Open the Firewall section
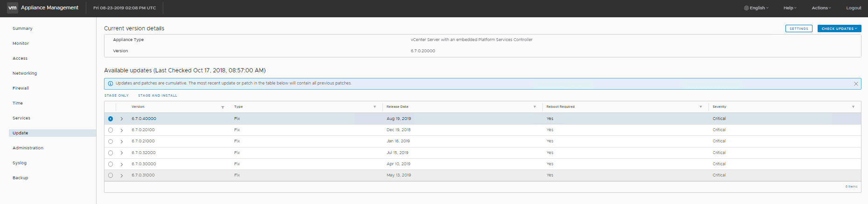 point(21,88)
